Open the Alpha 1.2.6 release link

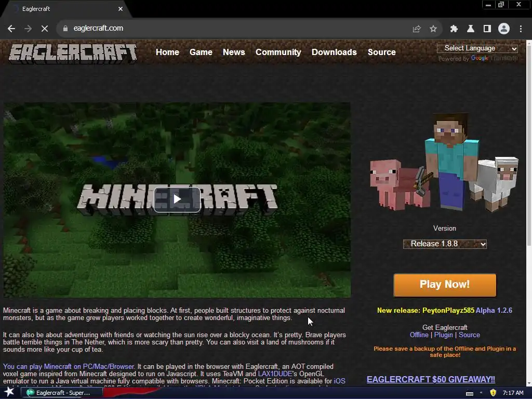pyautogui.click(x=494, y=311)
